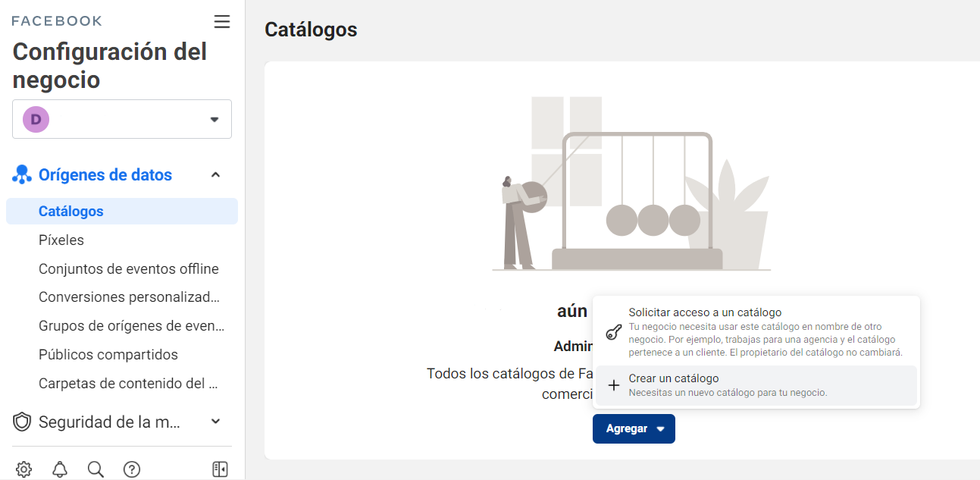The image size is (980, 480).
Task: Select Públicos compartidos in sidebar
Action: [x=108, y=355]
